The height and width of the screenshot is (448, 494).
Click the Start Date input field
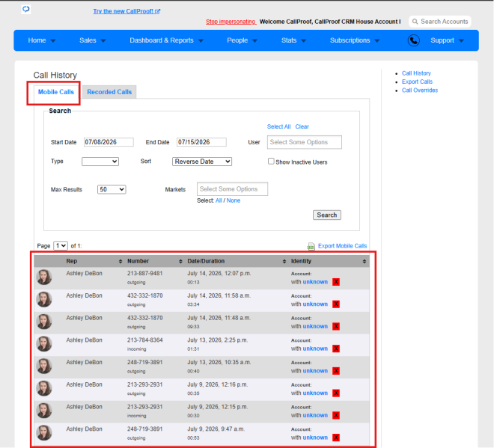tap(109, 142)
